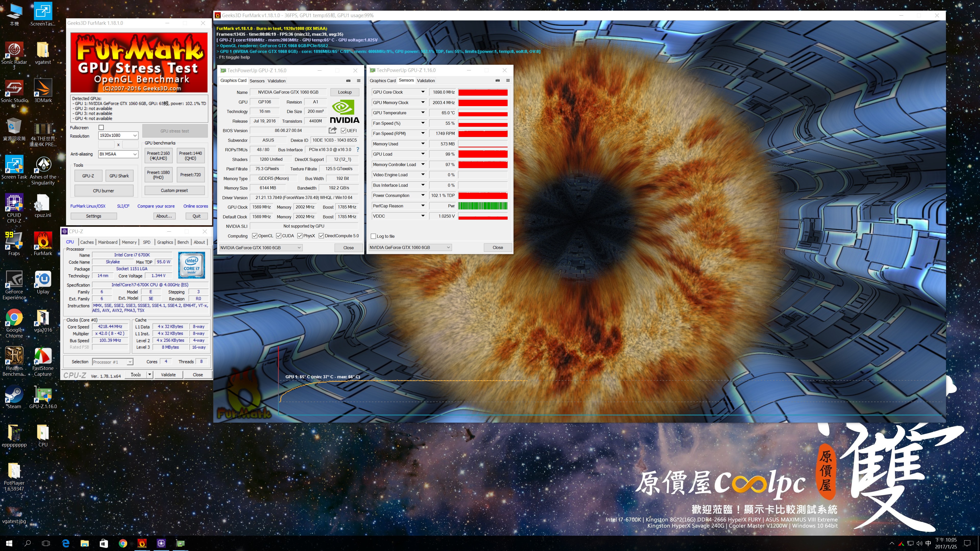980x551 pixels.
Task: Open the 3DMark desktop shortcut
Action: (x=43, y=91)
